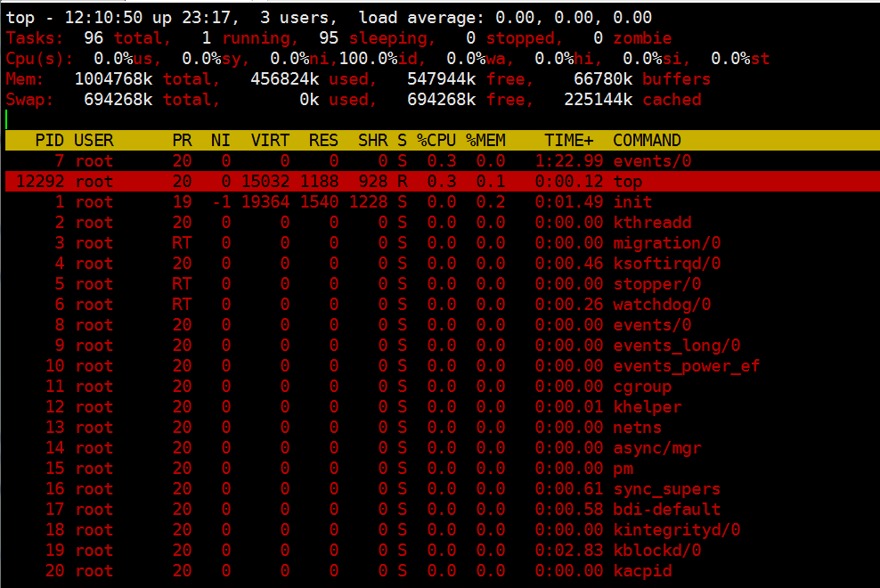880x588 pixels.
Task: Click the sync_supers process name
Action: point(667,489)
